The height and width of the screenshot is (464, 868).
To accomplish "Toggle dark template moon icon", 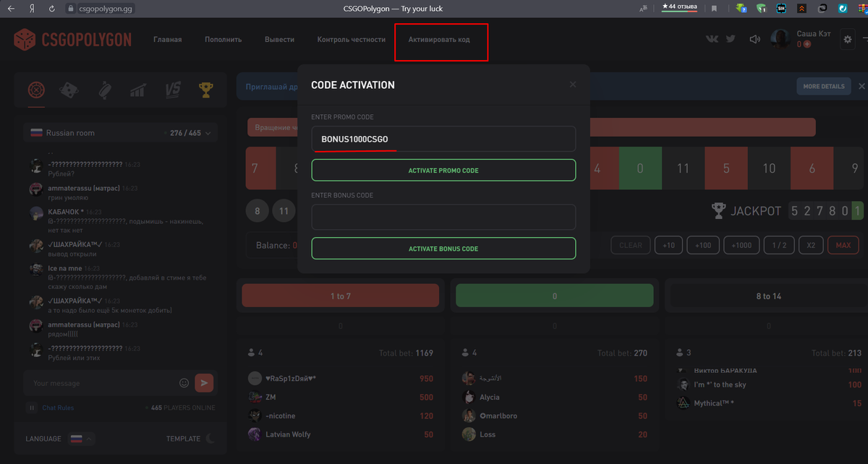I will coord(210,438).
